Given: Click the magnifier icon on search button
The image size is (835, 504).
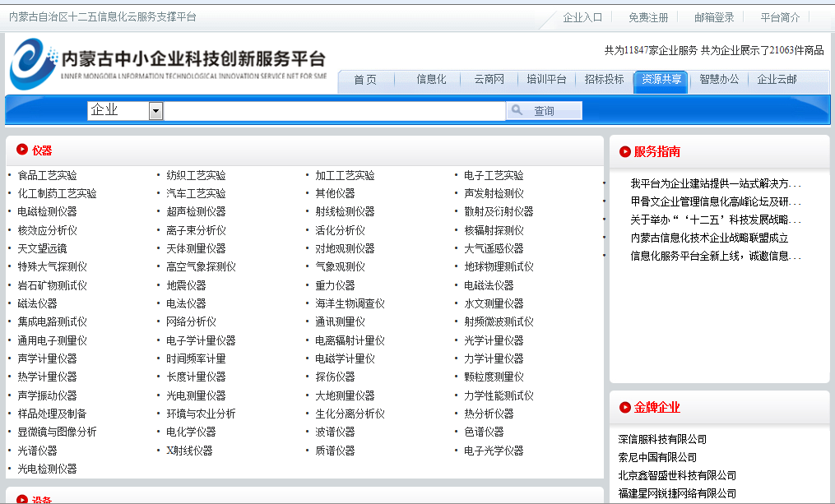Looking at the screenshot, I should click(517, 110).
